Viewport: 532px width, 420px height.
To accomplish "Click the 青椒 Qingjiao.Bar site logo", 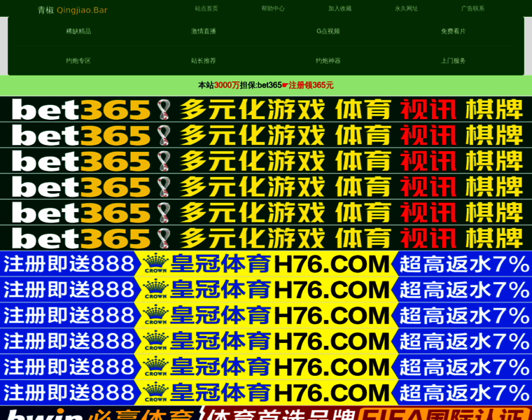I will pyautogui.click(x=72, y=10).
